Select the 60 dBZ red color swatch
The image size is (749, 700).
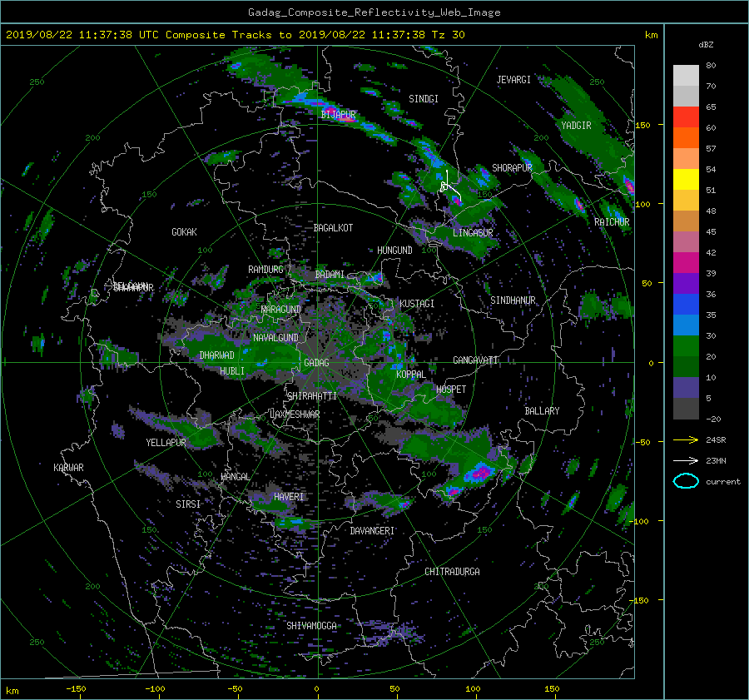click(x=686, y=117)
